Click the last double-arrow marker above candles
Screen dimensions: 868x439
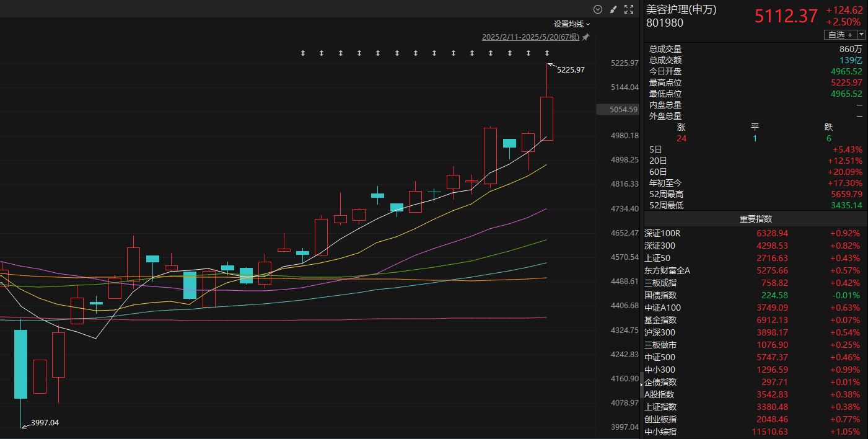(x=546, y=54)
